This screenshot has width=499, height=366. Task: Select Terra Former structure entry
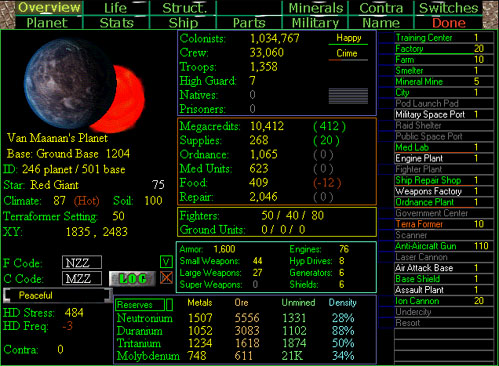444,224
